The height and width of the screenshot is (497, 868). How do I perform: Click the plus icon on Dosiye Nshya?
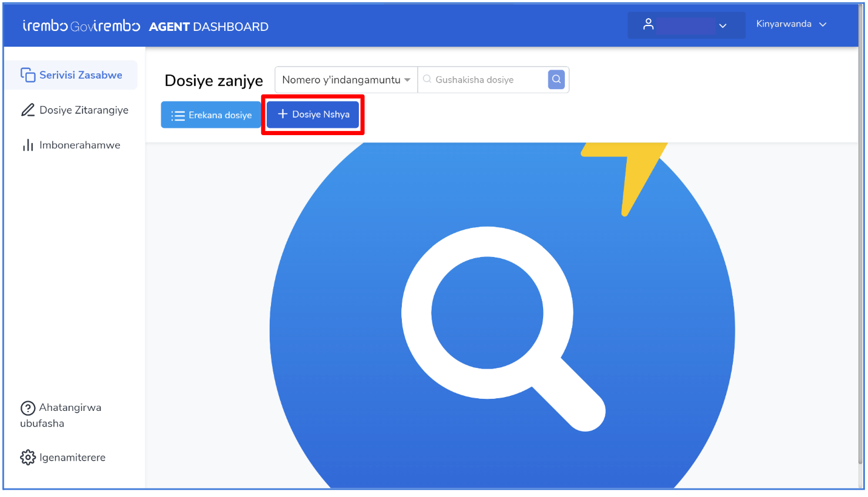pyautogui.click(x=282, y=114)
